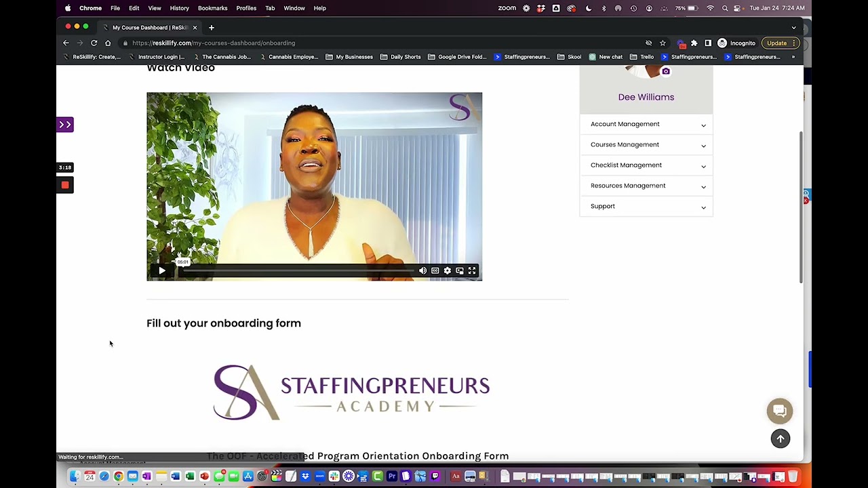
Task: Open Trash in the Dock
Action: 793,476
